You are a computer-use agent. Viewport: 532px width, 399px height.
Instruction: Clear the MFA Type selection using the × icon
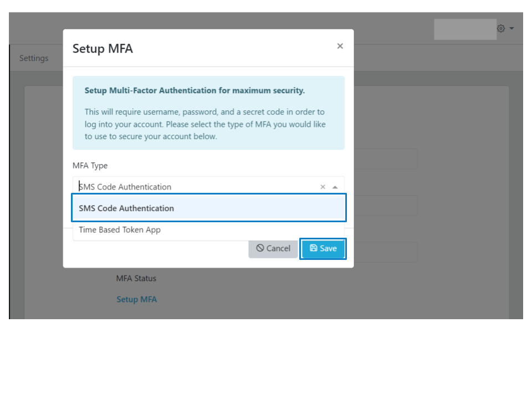[x=323, y=187]
